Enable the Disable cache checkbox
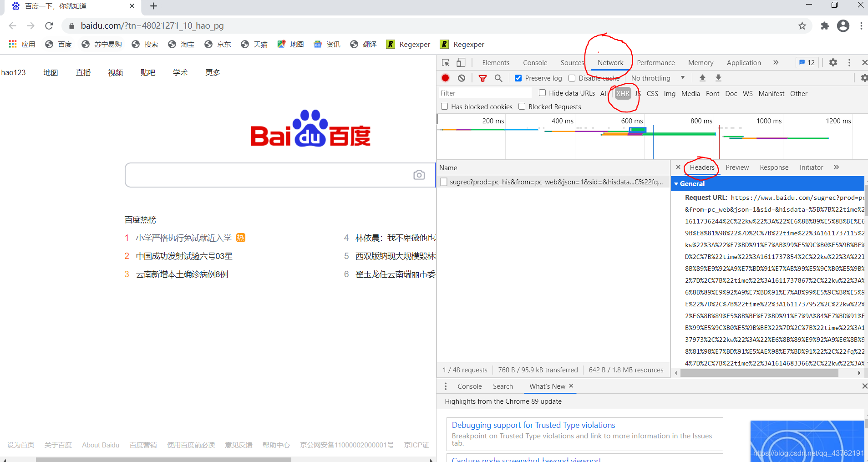Viewport: 868px width, 462px height. (x=572, y=78)
